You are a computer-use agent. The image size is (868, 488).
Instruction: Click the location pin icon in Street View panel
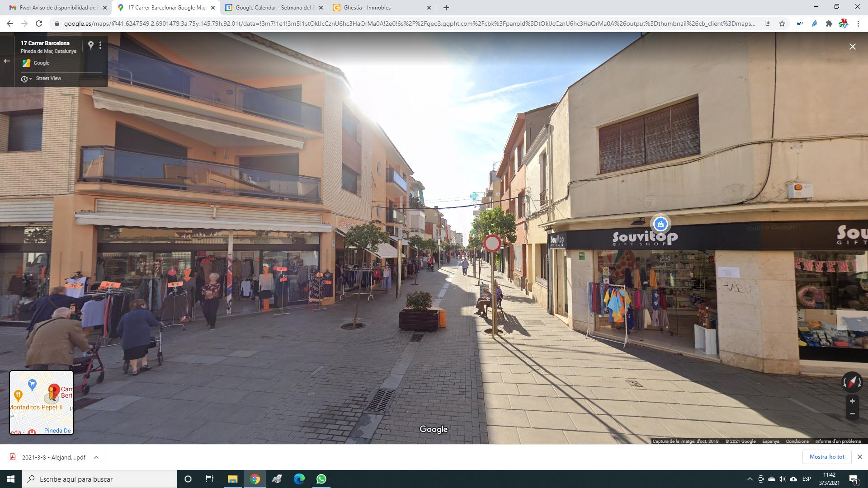pos(90,45)
